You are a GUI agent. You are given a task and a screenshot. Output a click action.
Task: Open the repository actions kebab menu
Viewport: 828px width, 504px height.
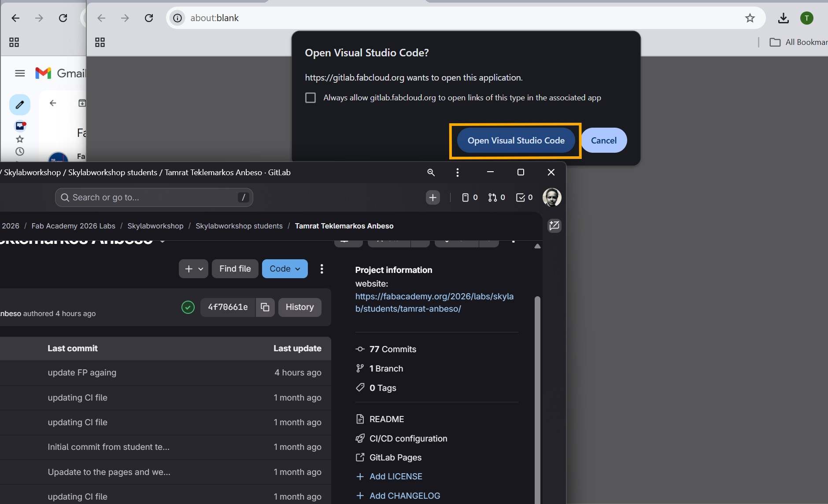point(322,269)
